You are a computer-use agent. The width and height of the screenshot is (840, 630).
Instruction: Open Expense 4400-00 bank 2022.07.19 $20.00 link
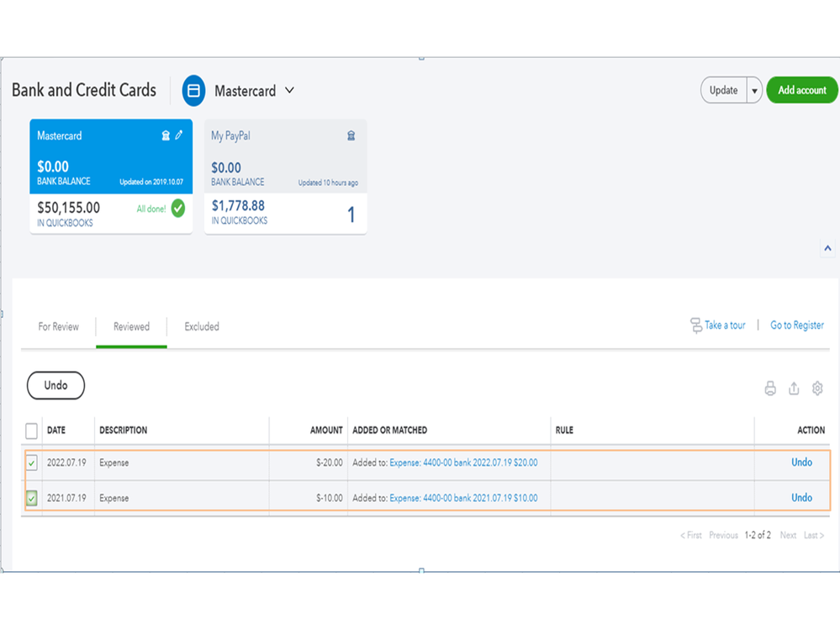tap(463, 463)
